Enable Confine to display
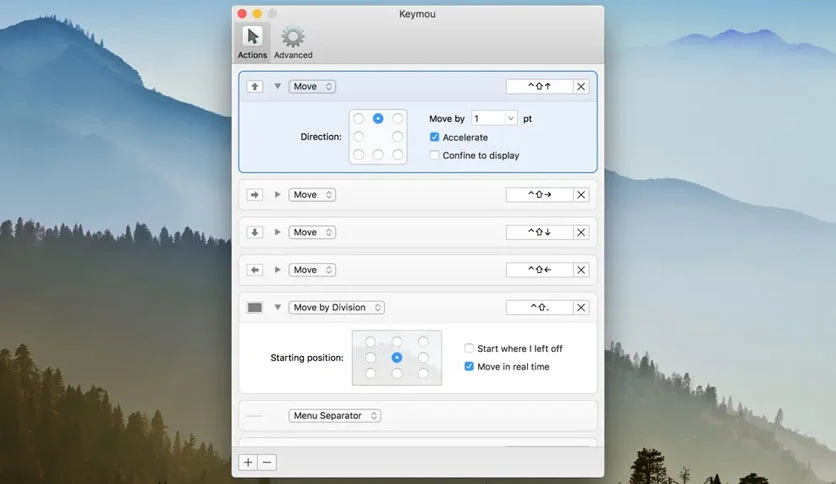This screenshot has width=836, height=484. coord(435,155)
